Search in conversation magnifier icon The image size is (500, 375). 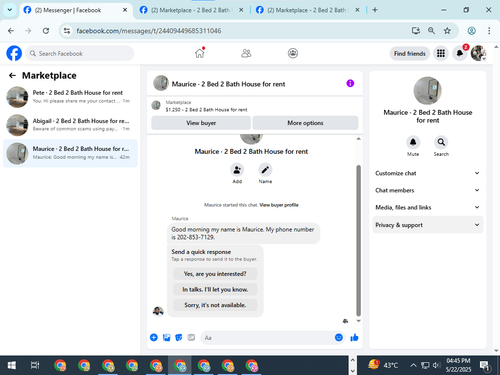(x=441, y=142)
